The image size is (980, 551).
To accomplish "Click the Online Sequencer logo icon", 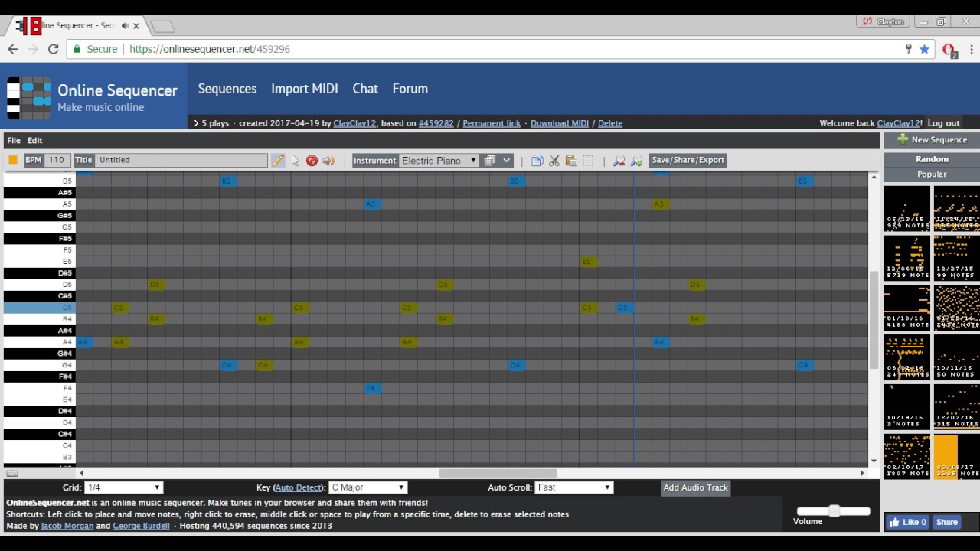I will pos(28,97).
